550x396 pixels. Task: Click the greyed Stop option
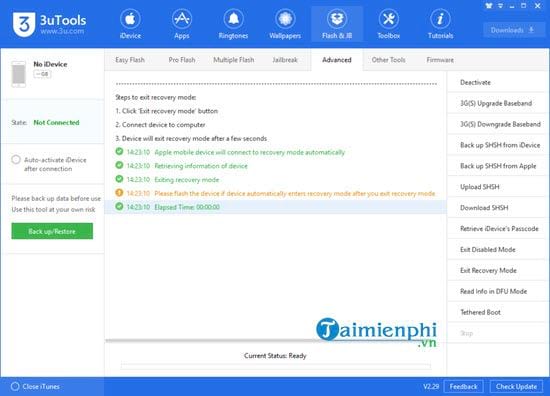498,333
